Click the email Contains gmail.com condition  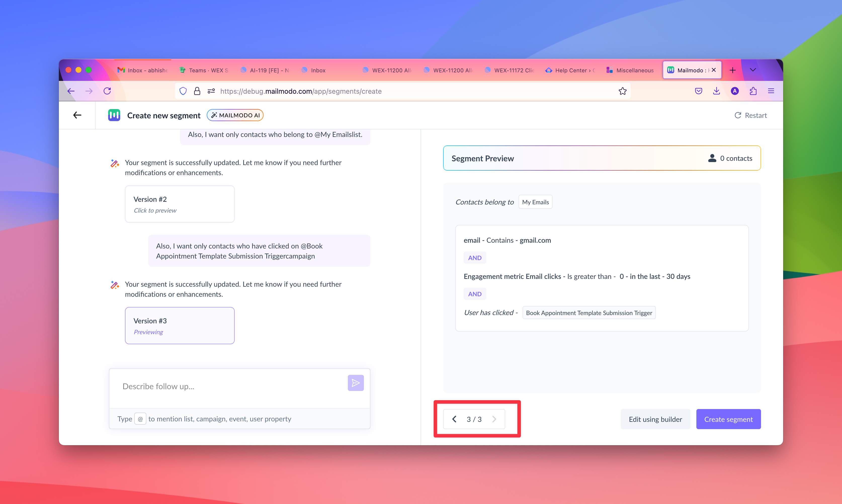507,240
